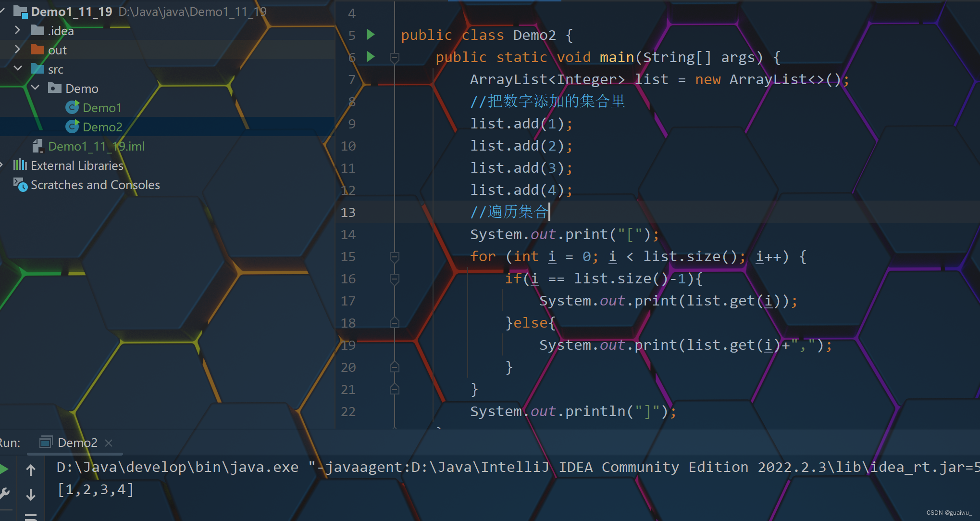Click the External Libraries bar-chart icon
The image size is (980, 521).
pos(20,165)
